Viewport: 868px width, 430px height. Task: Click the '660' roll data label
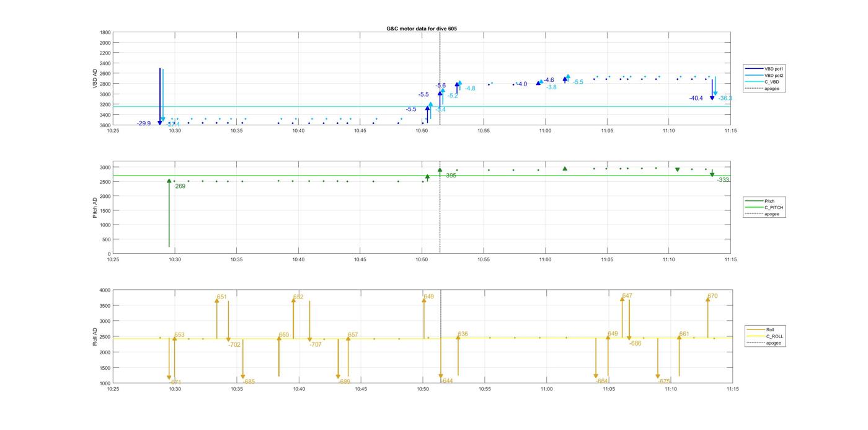(x=283, y=335)
